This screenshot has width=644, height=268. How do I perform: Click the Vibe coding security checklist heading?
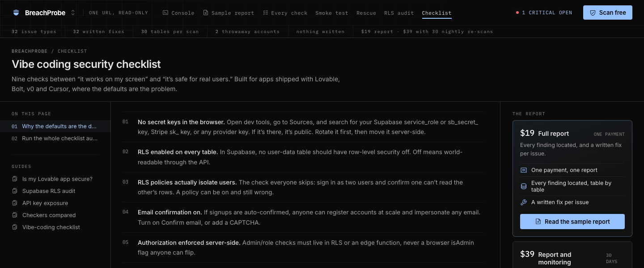point(86,64)
